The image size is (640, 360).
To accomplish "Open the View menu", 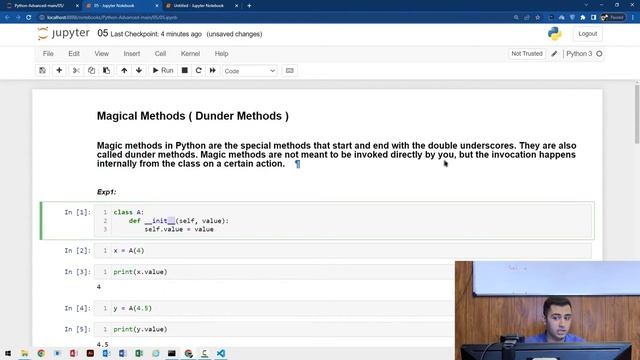I will coord(102,53).
